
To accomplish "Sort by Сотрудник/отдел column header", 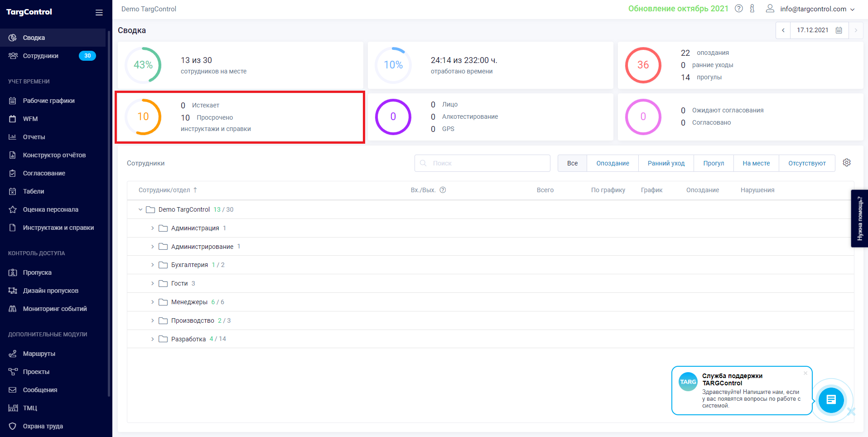I will [x=168, y=190].
